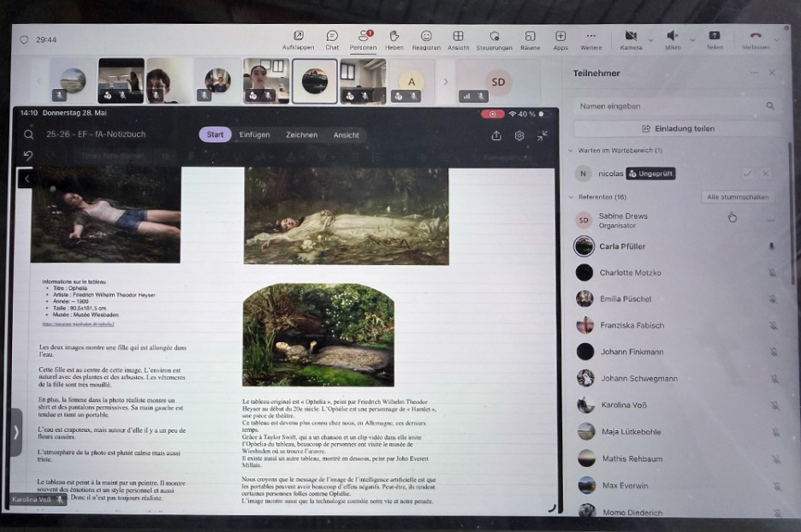Click the back chevron on the page
This screenshot has width=801, height=532.
[x=26, y=178]
